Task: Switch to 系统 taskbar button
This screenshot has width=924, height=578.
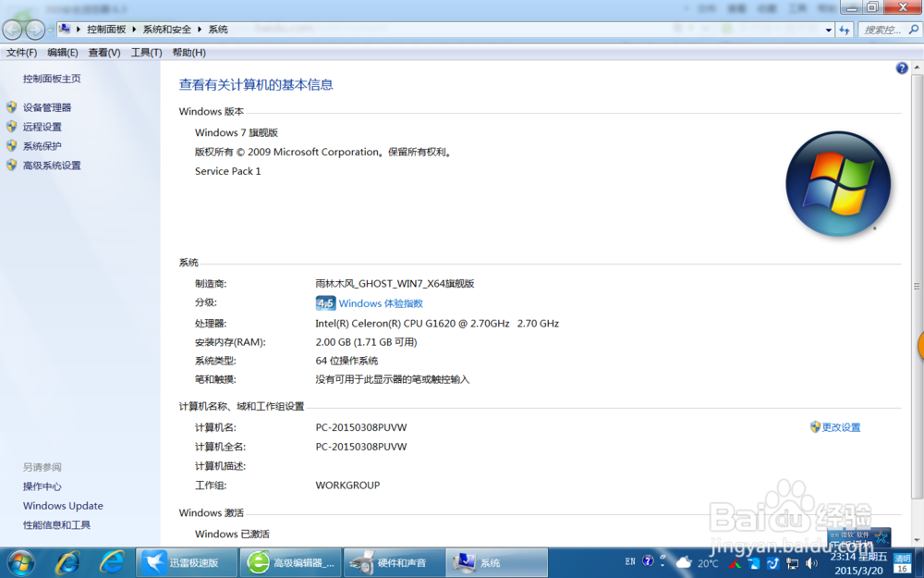Action: point(497,562)
